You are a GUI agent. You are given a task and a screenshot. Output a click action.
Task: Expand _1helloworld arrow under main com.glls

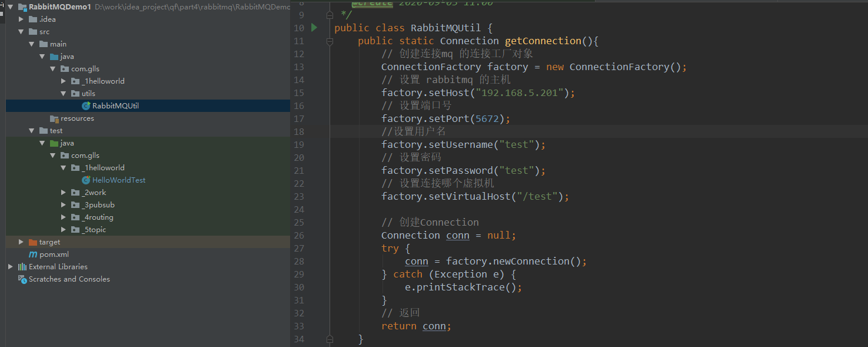pos(64,81)
